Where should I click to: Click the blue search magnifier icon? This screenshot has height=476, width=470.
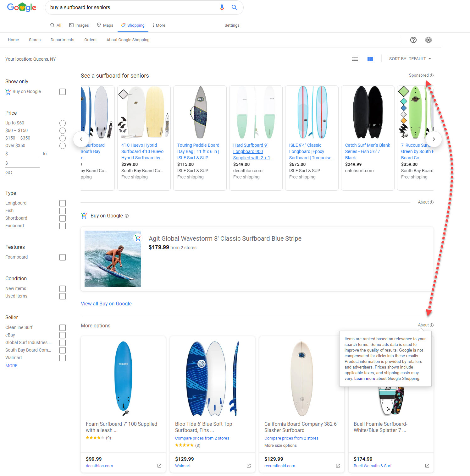234,8
